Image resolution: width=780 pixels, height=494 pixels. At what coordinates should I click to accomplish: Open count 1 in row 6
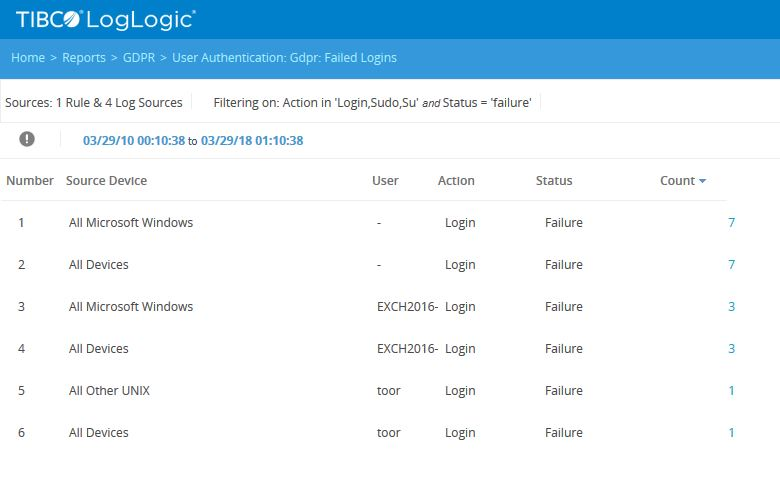click(732, 433)
